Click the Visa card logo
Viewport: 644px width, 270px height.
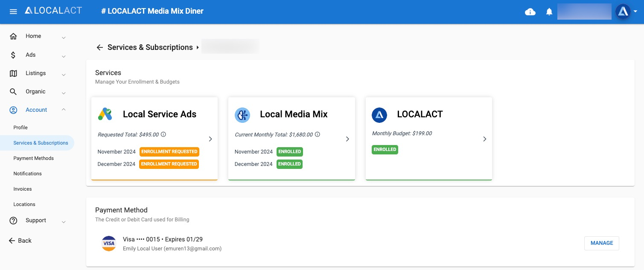109,243
